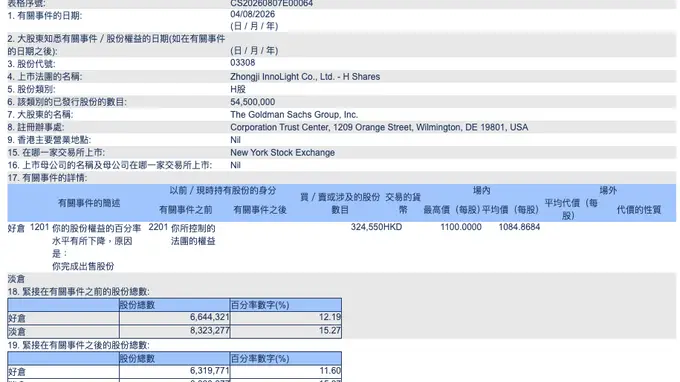Click the 場外 header
Image resolution: width=680 pixels, height=382 pixels.
(608, 190)
